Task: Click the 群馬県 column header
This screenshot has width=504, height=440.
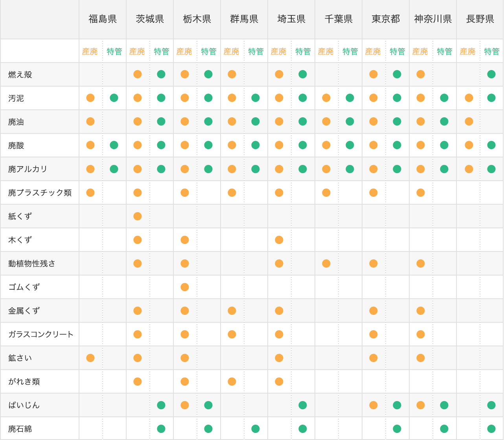Action: [244, 19]
